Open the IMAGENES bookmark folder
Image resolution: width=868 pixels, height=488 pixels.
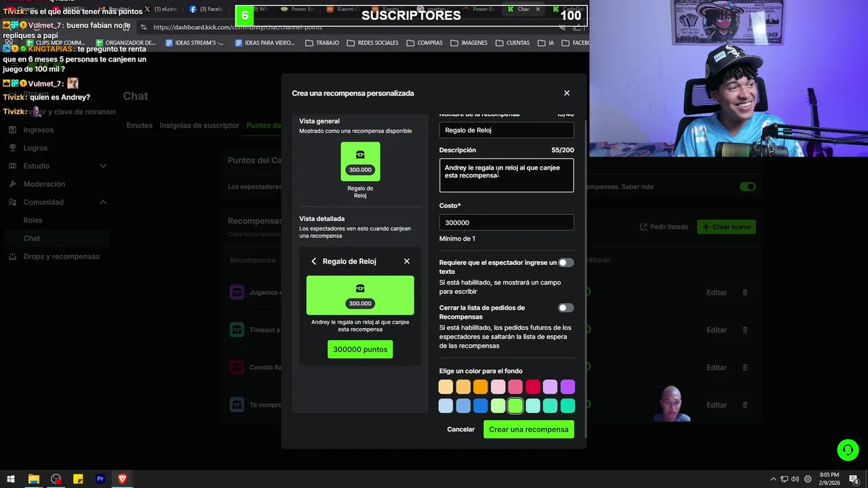(469, 43)
